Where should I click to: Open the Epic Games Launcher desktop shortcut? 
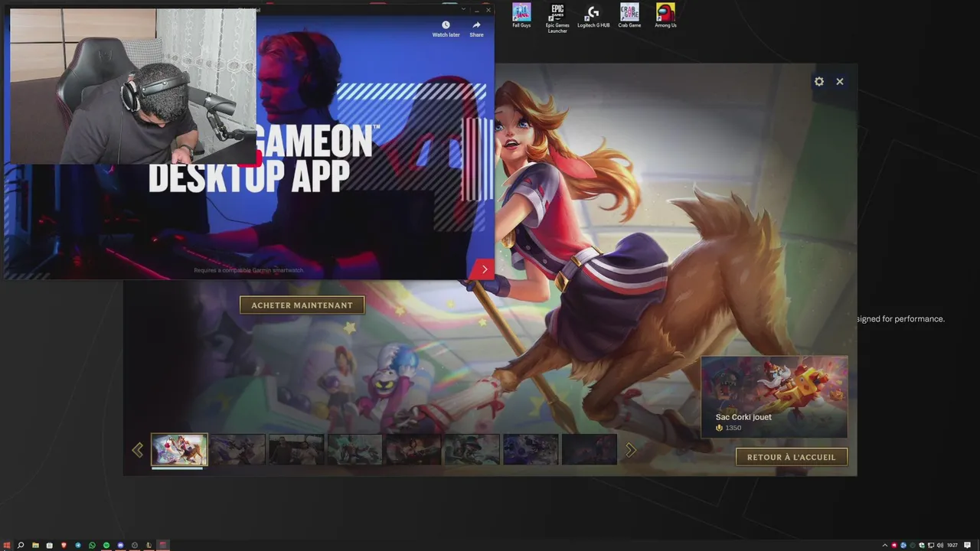tap(557, 18)
